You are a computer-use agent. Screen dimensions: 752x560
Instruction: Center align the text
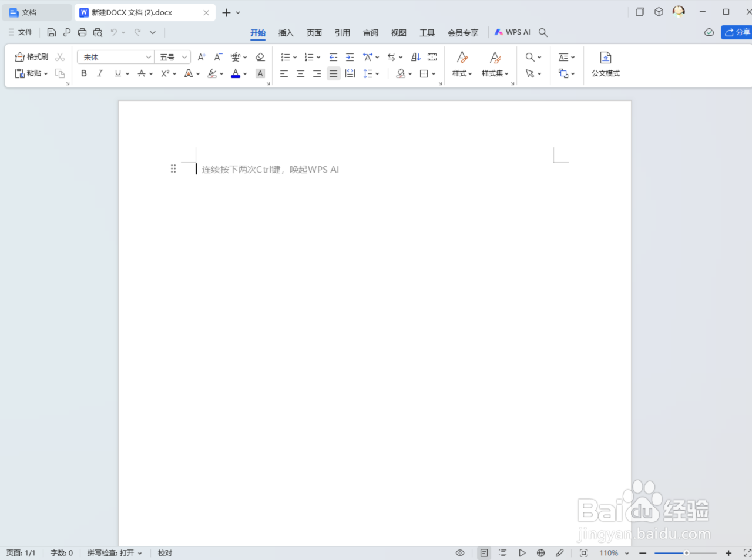[300, 73]
